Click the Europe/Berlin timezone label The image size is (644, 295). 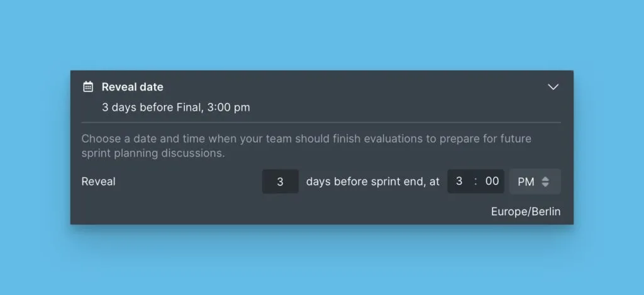525,211
